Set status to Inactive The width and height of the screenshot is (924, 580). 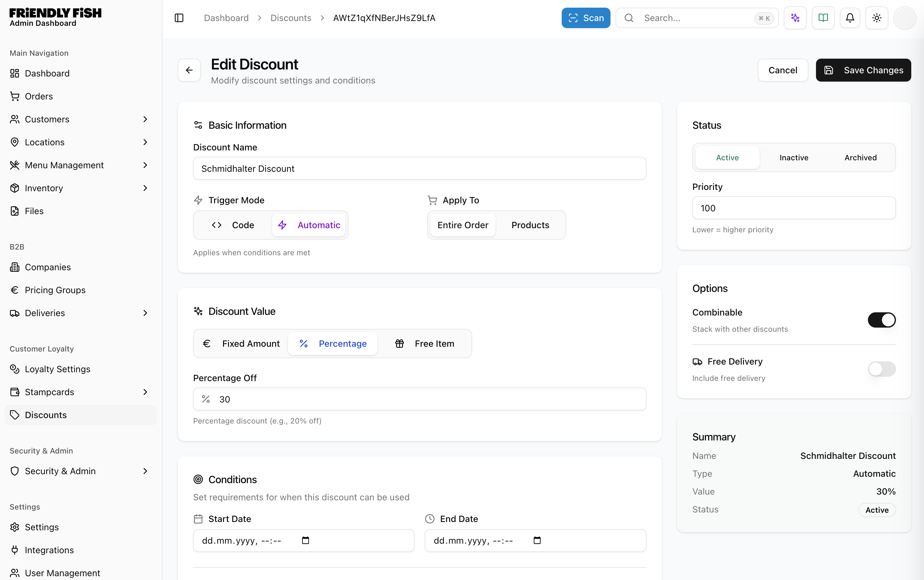(x=794, y=158)
